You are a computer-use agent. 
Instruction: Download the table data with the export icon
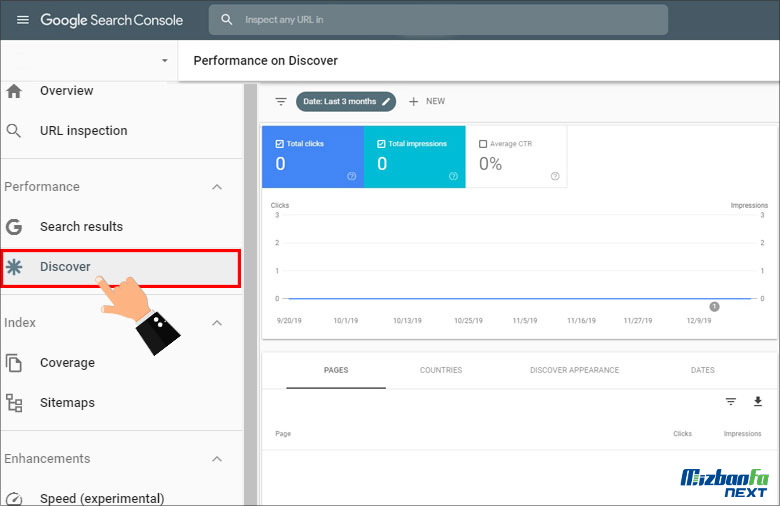758,402
